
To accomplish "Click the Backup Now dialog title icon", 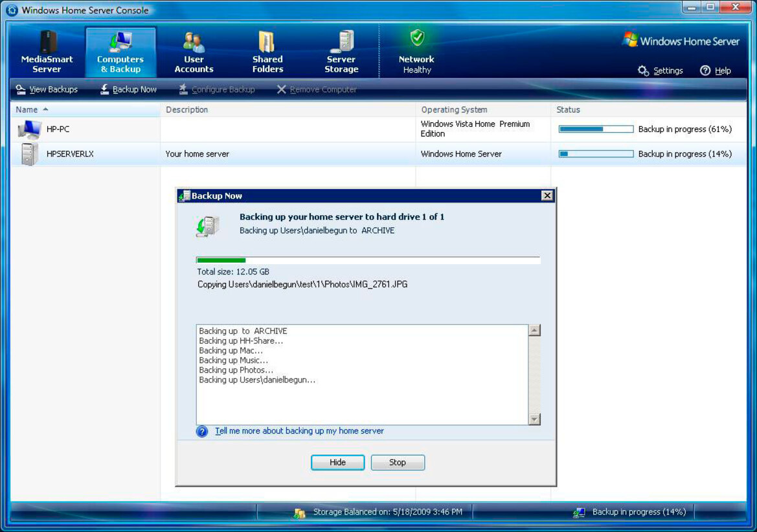I will (x=184, y=195).
